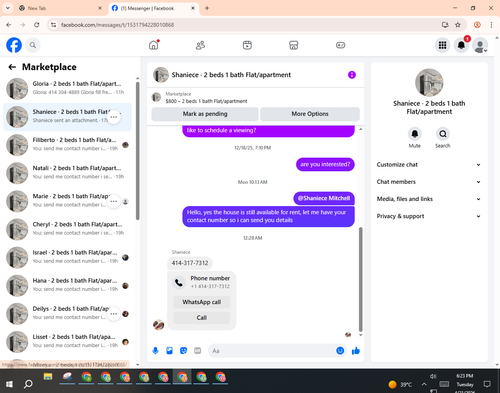
Task: Reload the page in Chrome
Action: pos(37,25)
